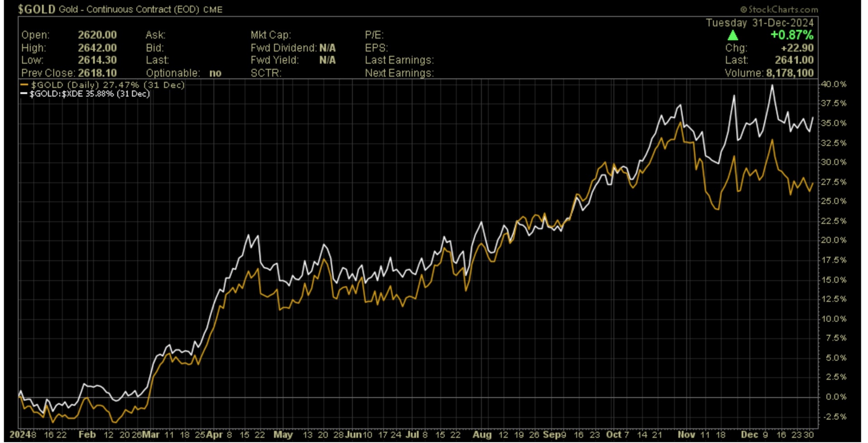Open the StockCharts.com watermark link

779,10
